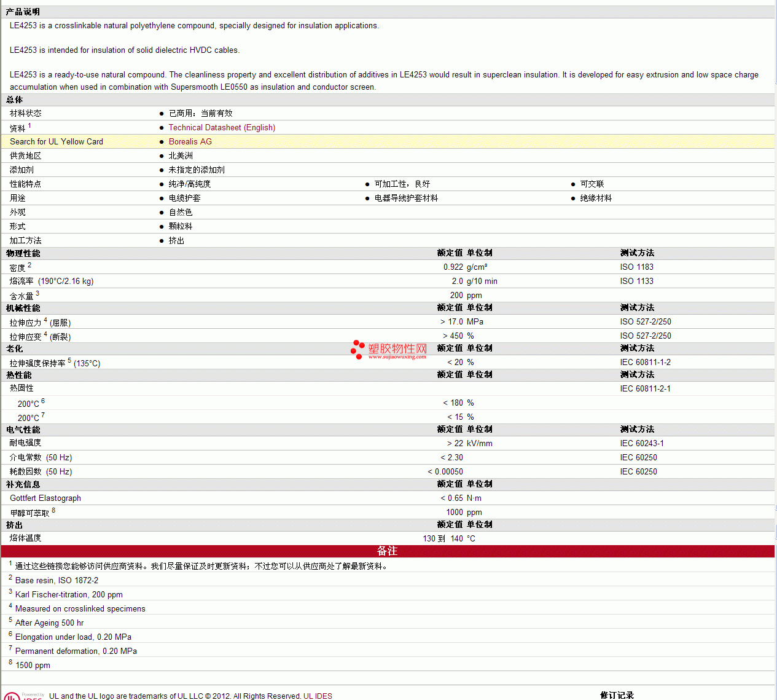This screenshot has height=700, width=777.
Task: Click the 熔体温度 row label
Action: tap(26, 538)
